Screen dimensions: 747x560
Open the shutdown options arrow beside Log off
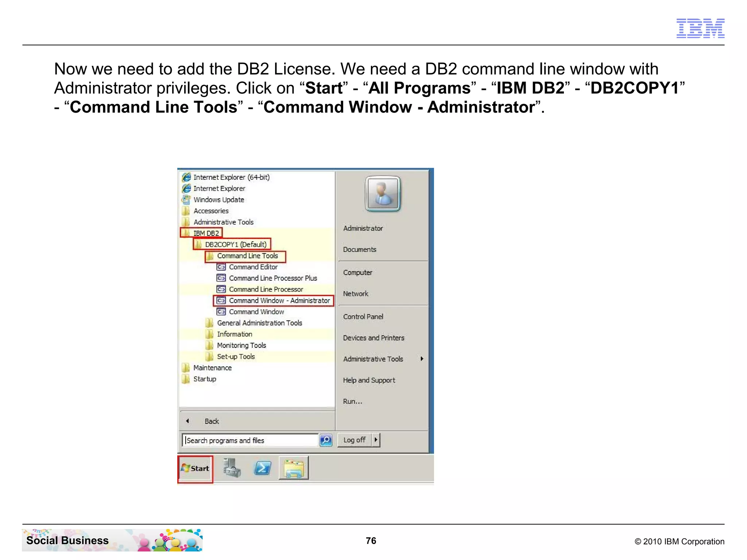pos(376,440)
